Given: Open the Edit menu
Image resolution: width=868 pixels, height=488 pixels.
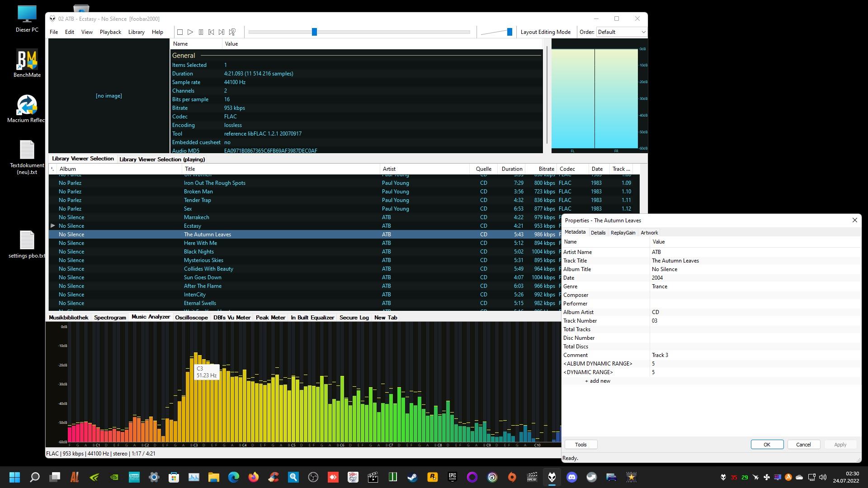Looking at the screenshot, I should (70, 32).
